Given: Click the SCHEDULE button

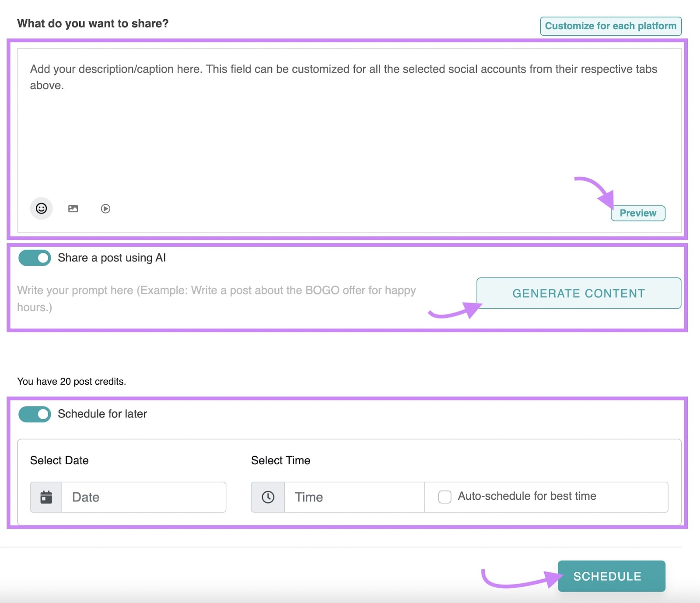Looking at the screenshot, I should click(612, 576).
